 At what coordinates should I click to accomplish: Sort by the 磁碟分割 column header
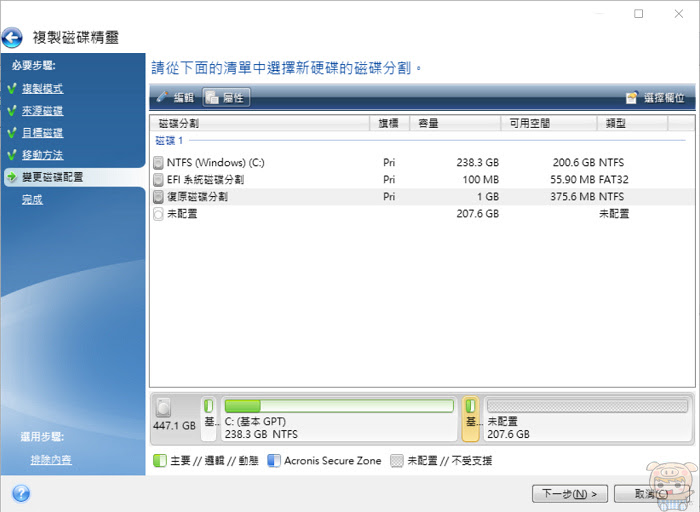[260, 123]
